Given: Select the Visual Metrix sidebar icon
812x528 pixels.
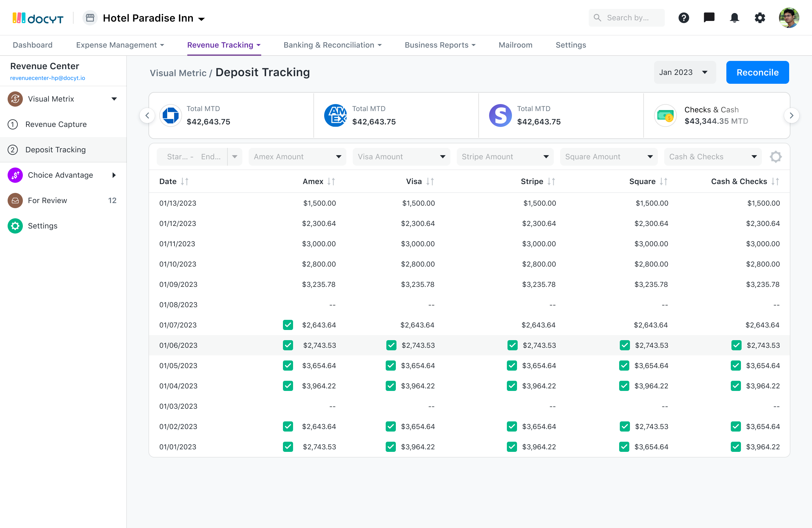Looking at the screenshot, I should tap(15, 99).
